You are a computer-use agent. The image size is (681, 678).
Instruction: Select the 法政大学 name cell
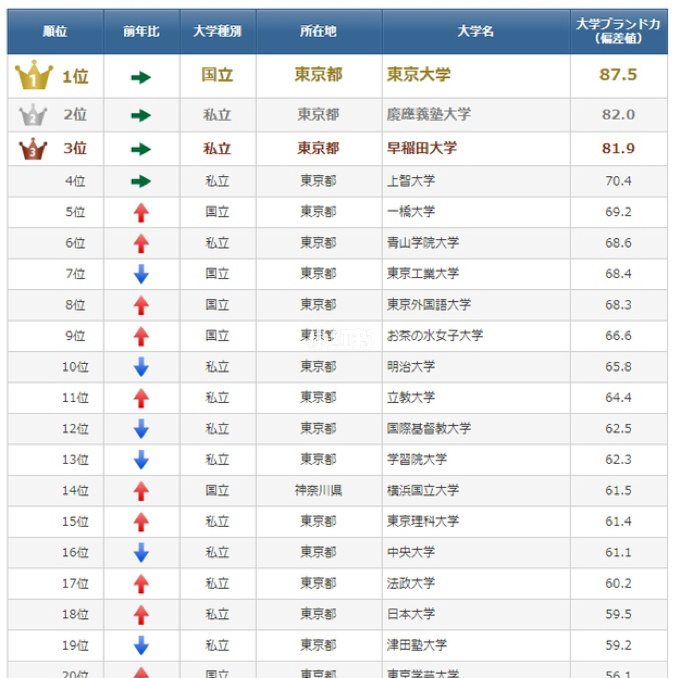tap(476, 583)
